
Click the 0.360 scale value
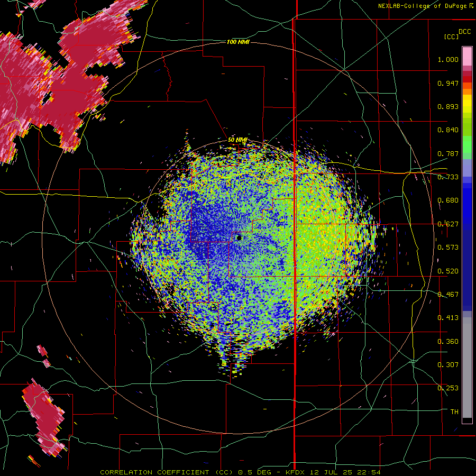448,342
